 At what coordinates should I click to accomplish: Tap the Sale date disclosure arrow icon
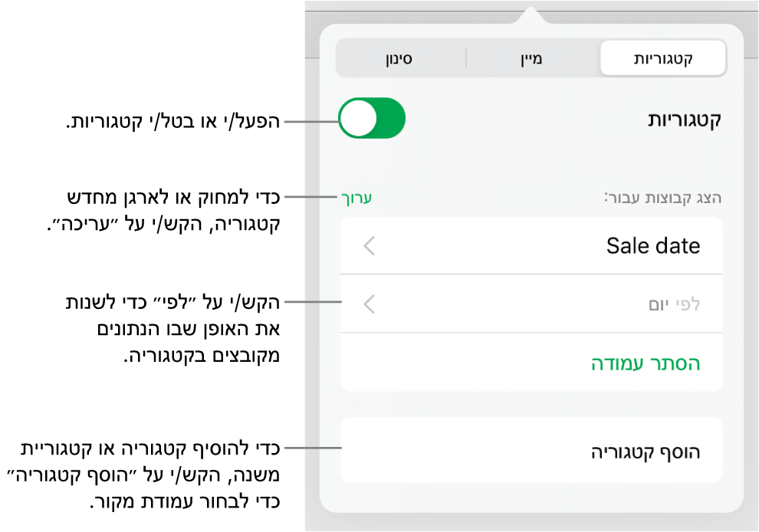(369, 245)
